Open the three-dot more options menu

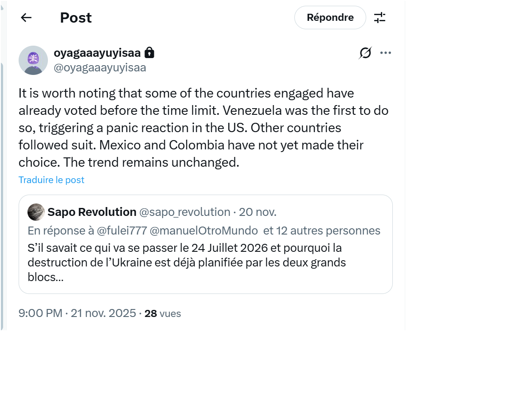click(x=386, y=53)
